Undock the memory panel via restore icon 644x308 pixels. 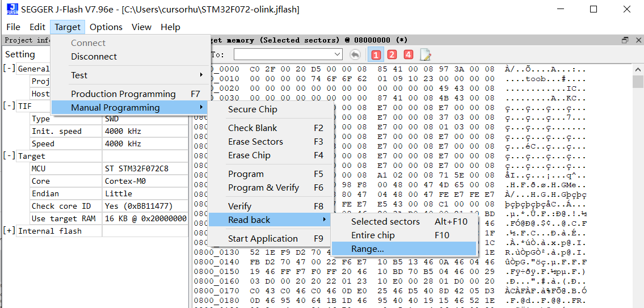pyautogui.click(x=625, y=40)
